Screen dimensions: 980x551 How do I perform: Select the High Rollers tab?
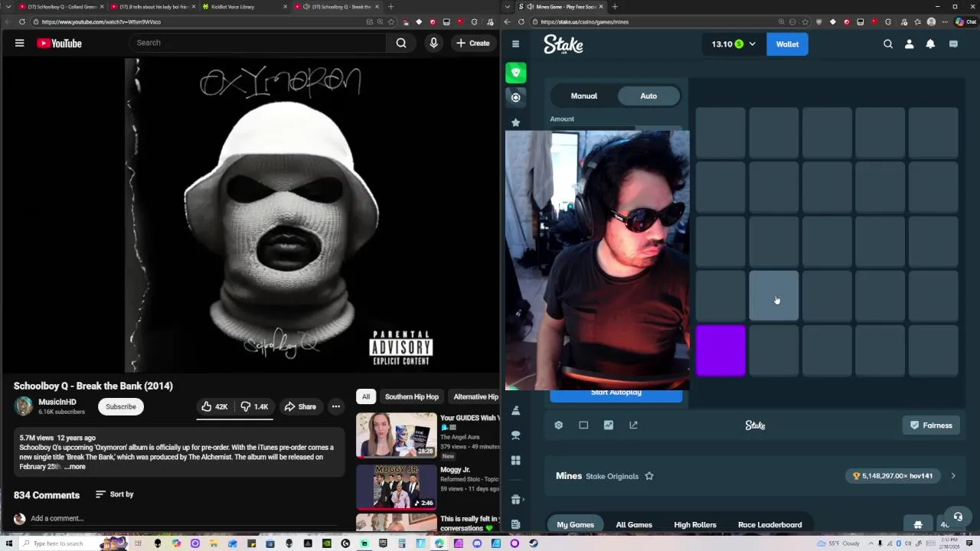[695, 525]
